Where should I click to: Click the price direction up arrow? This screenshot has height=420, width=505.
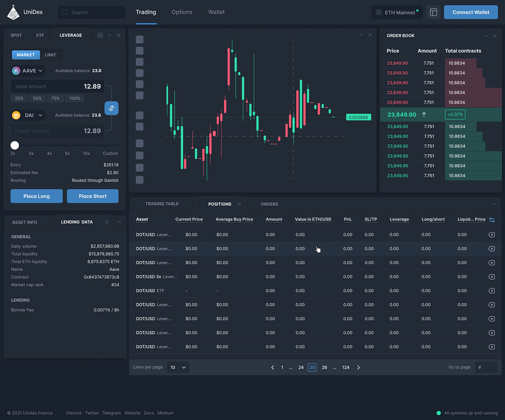[x=424, y=114]
